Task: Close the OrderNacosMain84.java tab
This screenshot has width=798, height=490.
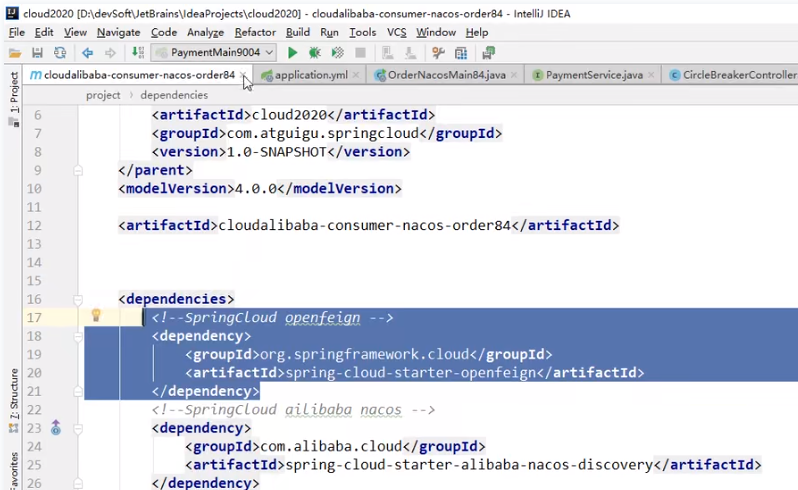Action: pos(514,75)
